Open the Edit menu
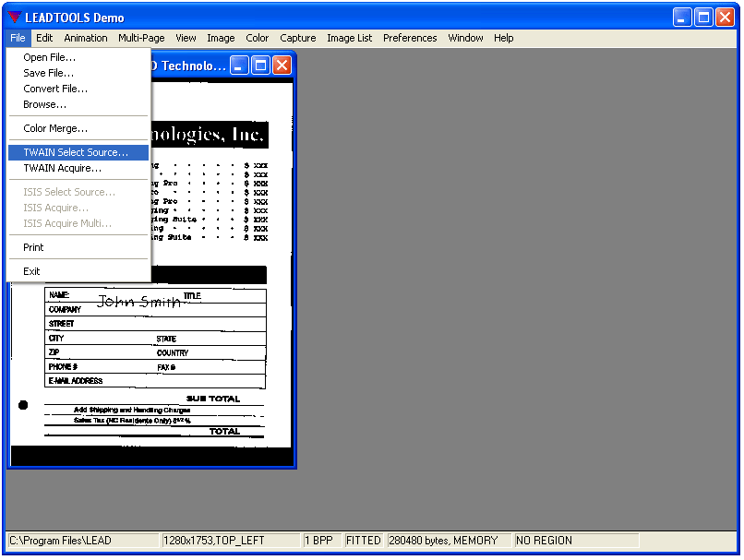 [x=44, y=38]
